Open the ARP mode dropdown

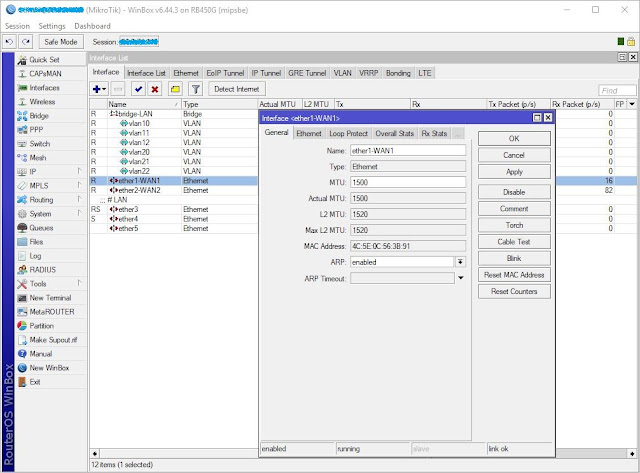click(460, 262)
